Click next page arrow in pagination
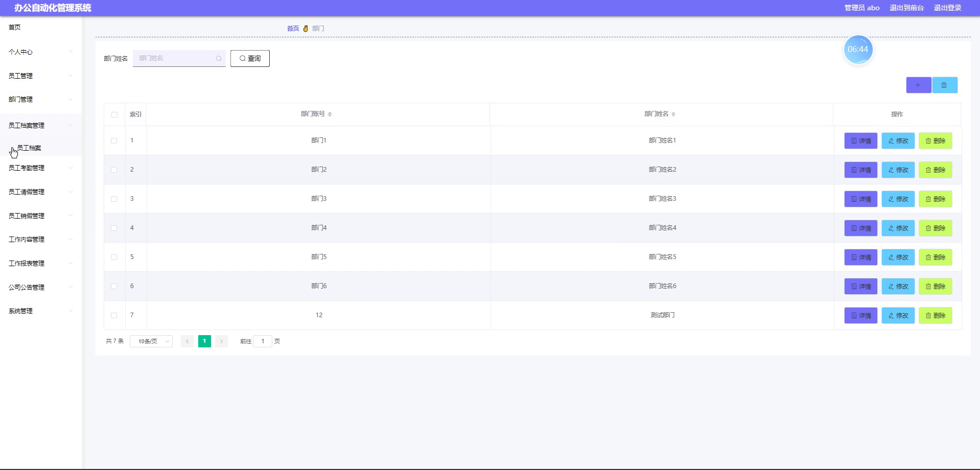 click(x=221, y=341)
